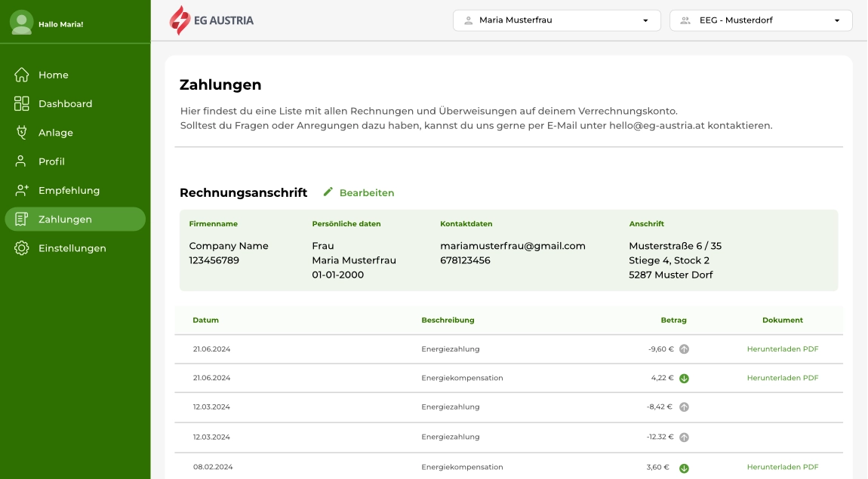Open the Maria Musterfrau account dropdown
The image size is (868, 479).
coord(556,20)
